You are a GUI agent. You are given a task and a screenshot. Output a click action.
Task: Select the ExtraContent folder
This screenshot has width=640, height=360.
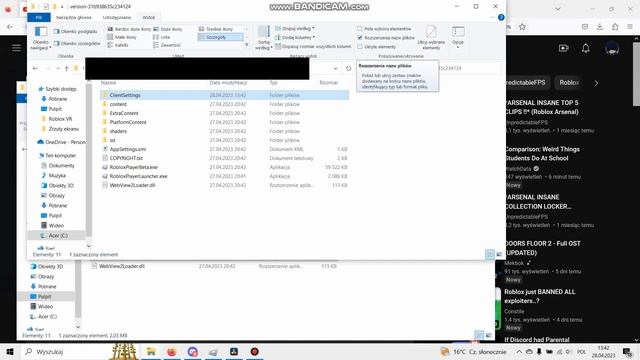point(124,113)
